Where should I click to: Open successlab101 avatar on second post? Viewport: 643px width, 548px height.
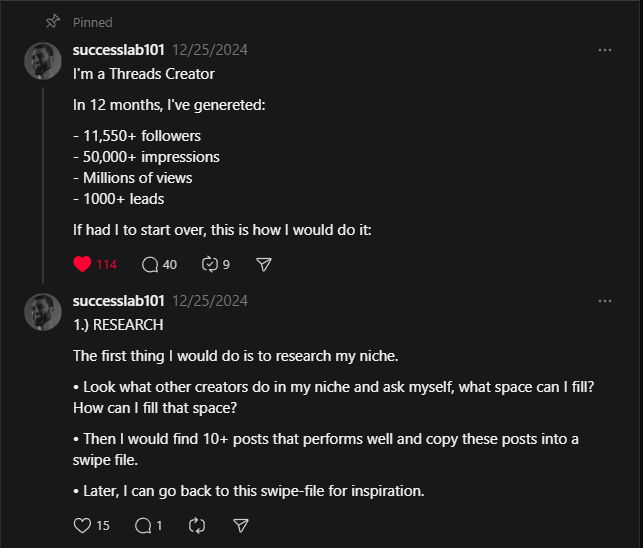click(43, 312)
